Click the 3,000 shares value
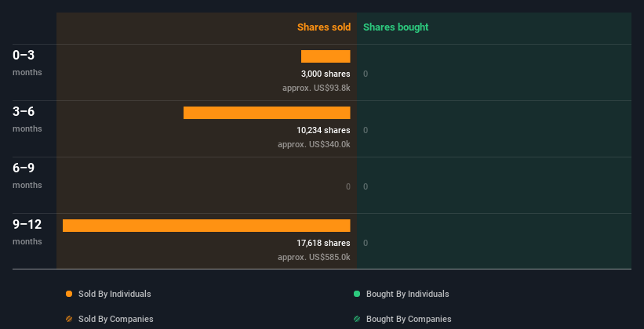The height and width of the screenshot is (329, 644). [x=326, y=74]
